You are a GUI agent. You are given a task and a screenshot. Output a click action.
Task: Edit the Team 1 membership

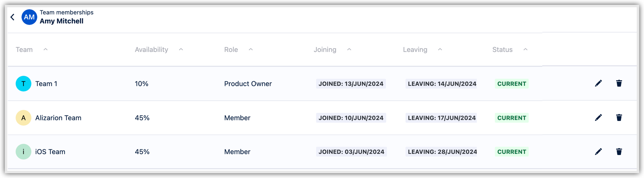(598, 83)
